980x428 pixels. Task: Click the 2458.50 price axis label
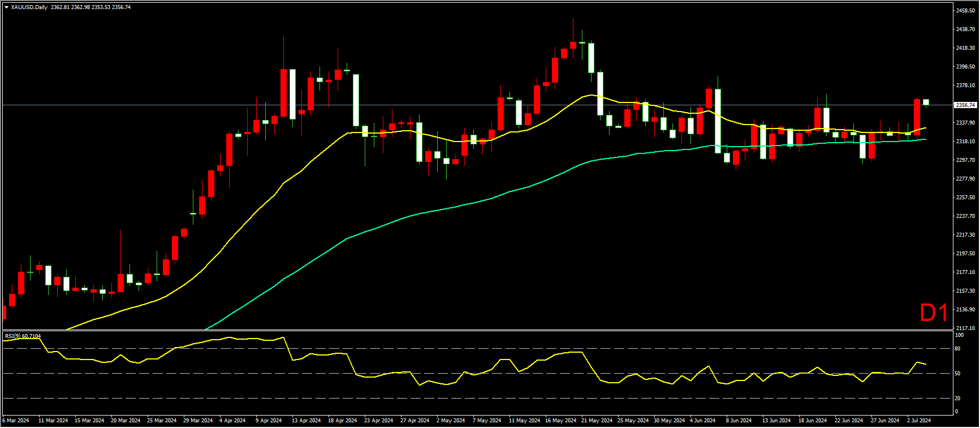[x=965, y=11]
